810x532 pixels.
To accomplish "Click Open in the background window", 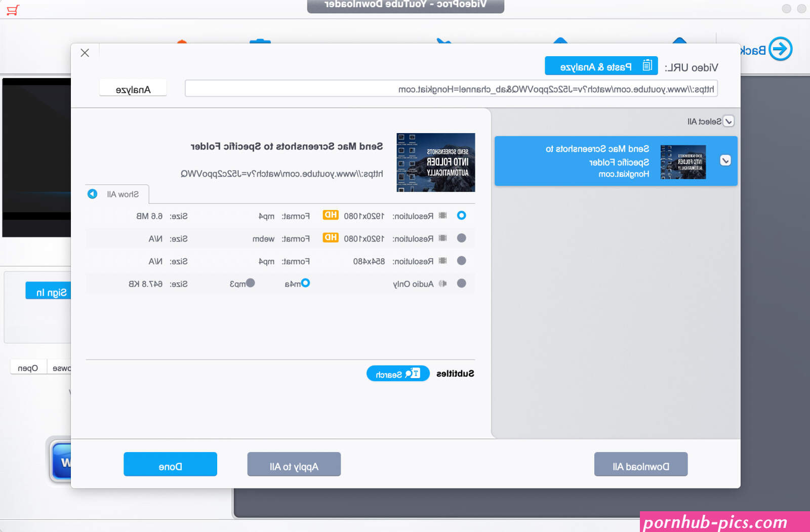I will [28, 367].
